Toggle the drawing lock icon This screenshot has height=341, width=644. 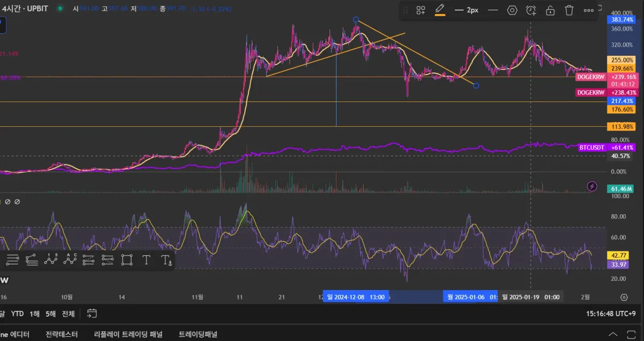[550, 10]
